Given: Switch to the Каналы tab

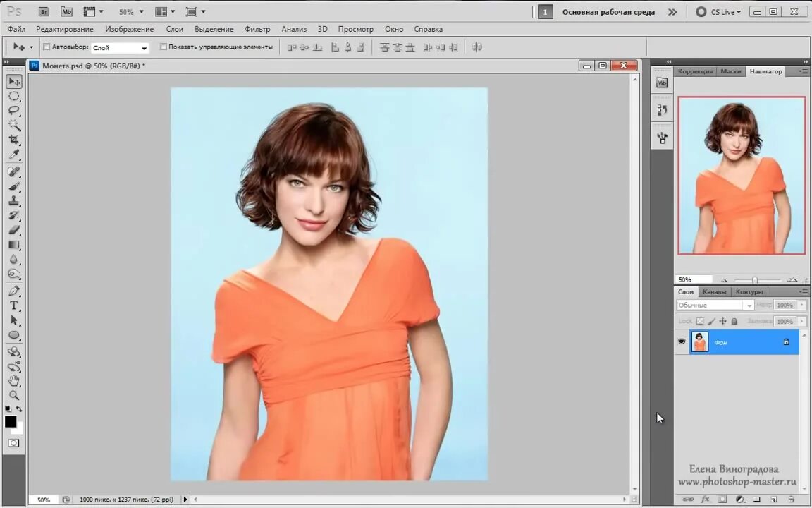Looking at the screenshot, I should pos(714,292).
